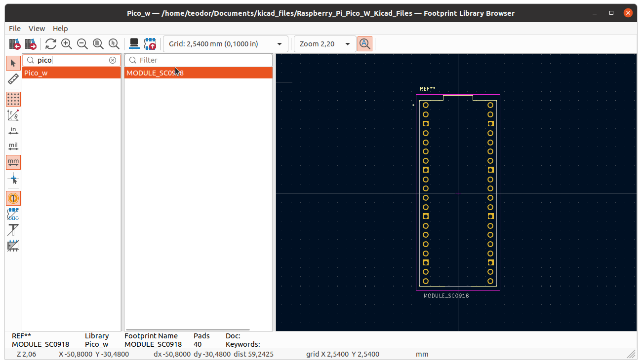Image resolution: width=642 pixels, height=364 pixels.
Task: Show the next footprint
Action: coord(31,44)
